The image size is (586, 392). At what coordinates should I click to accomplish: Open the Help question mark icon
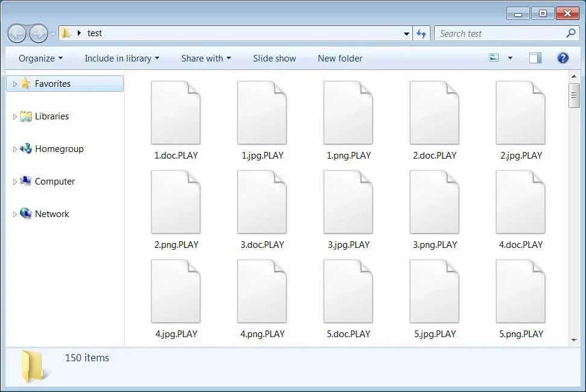tap(562, 58)
